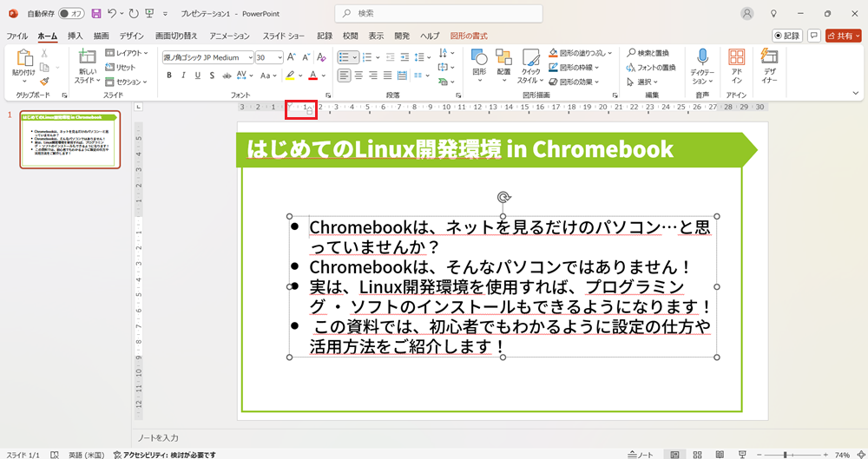Click in the search (検索) box

click(438, 13)
